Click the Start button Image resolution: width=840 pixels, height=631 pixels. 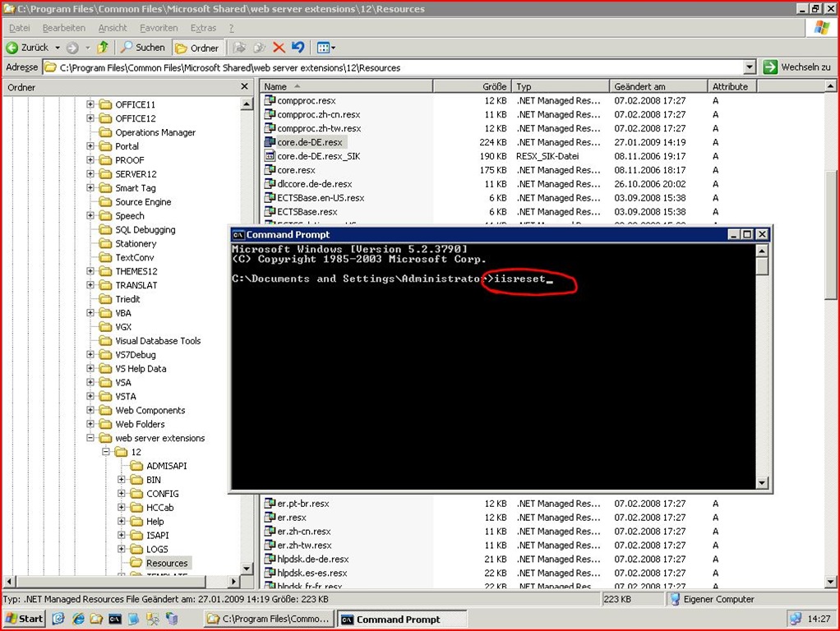[25, 619]
